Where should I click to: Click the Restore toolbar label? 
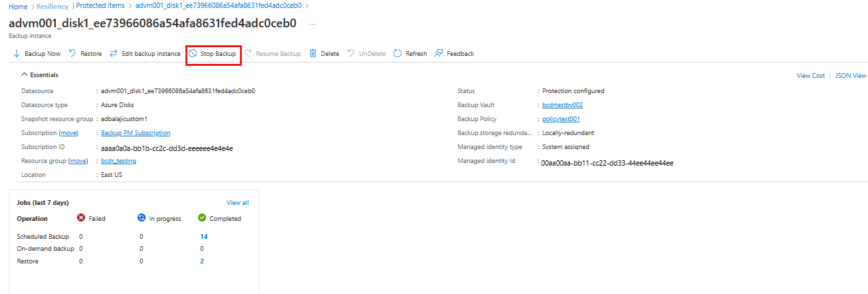[x=91, y=54]
